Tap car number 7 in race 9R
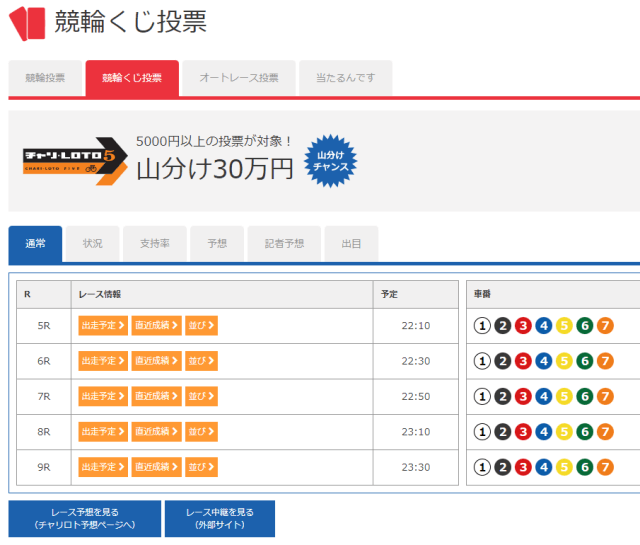This screenshot has height=545, width=640. coord(605,467)
